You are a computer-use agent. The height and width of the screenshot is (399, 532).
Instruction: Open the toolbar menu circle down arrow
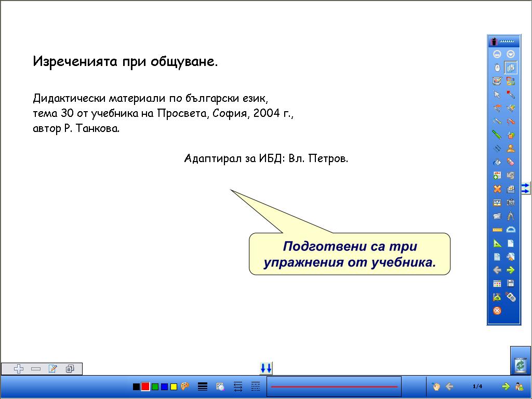[x=511, y=54]
